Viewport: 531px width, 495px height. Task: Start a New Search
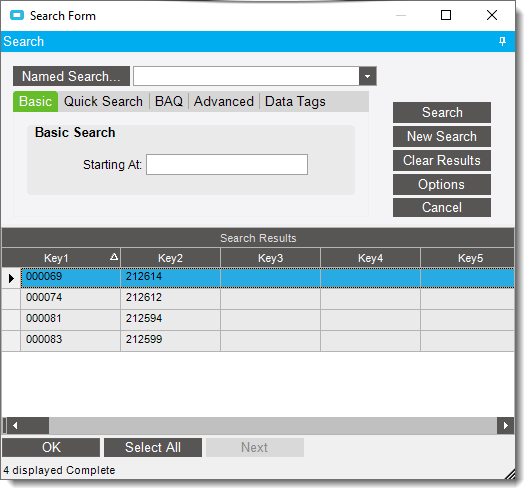coord(442,136)
